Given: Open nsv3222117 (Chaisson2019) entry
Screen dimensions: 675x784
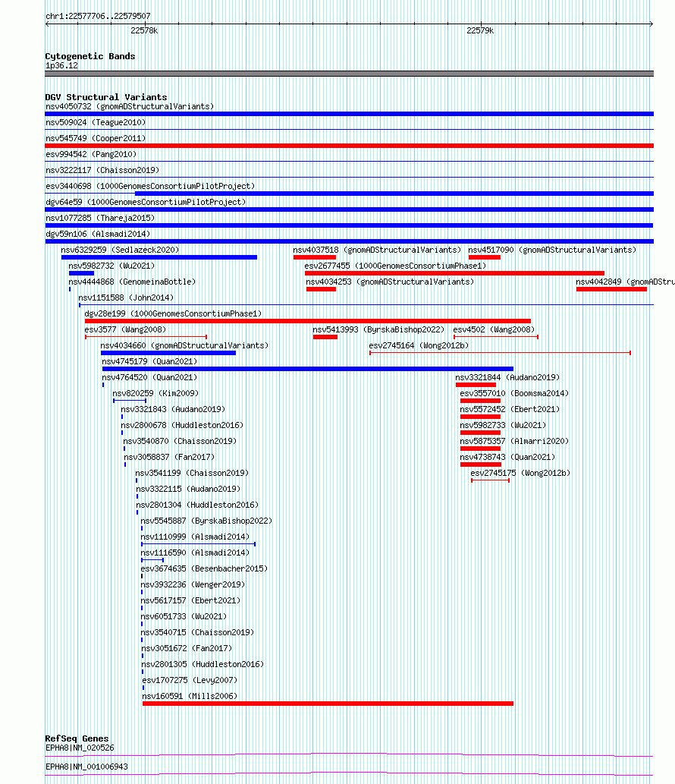Looking at the screenshot, I should (x=102, y=171).
